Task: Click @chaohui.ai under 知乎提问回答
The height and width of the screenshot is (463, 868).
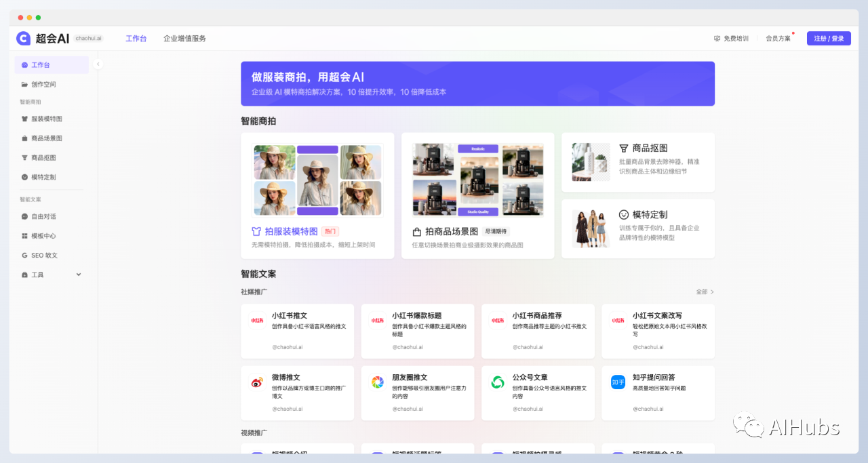Action: pos(648,409)
